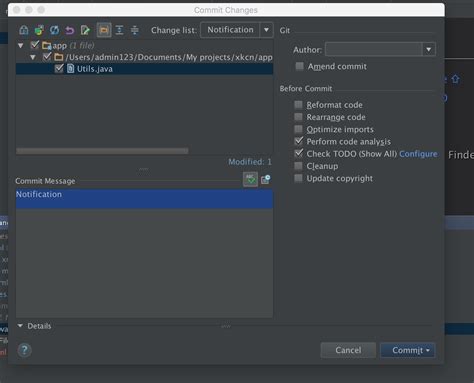Enable the Amend commit checkbox

pos(299,66)
